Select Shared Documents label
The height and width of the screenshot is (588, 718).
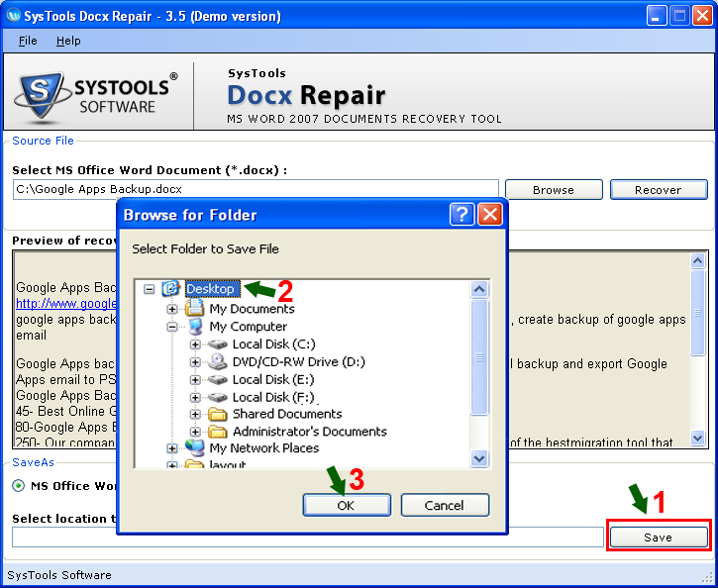(x=287, y=414)
